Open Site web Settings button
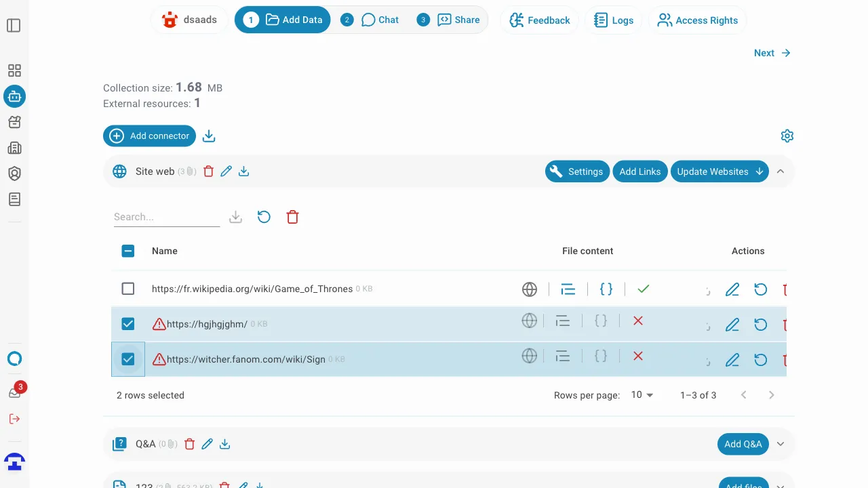This screenshot has width=868, height=488. click(576, 171)
